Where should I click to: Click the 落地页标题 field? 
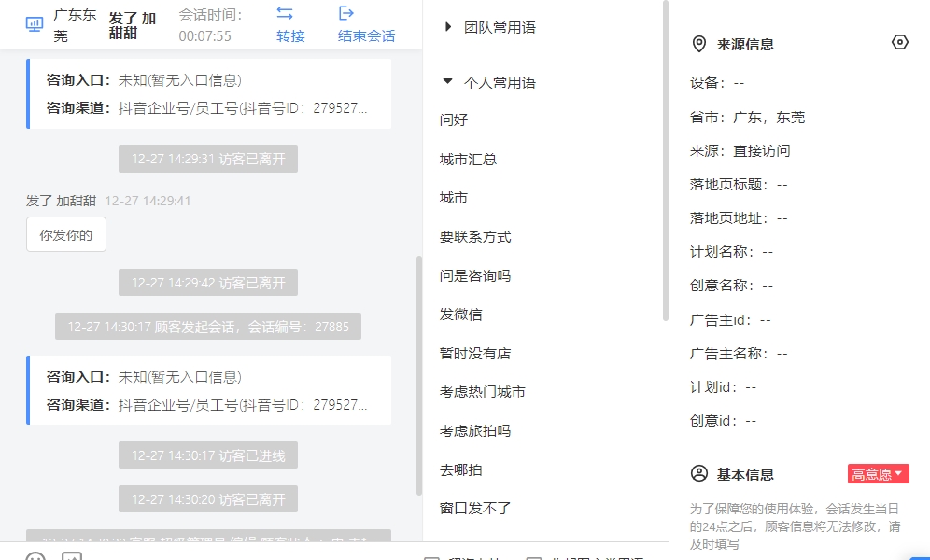click(x=739, y=184)
